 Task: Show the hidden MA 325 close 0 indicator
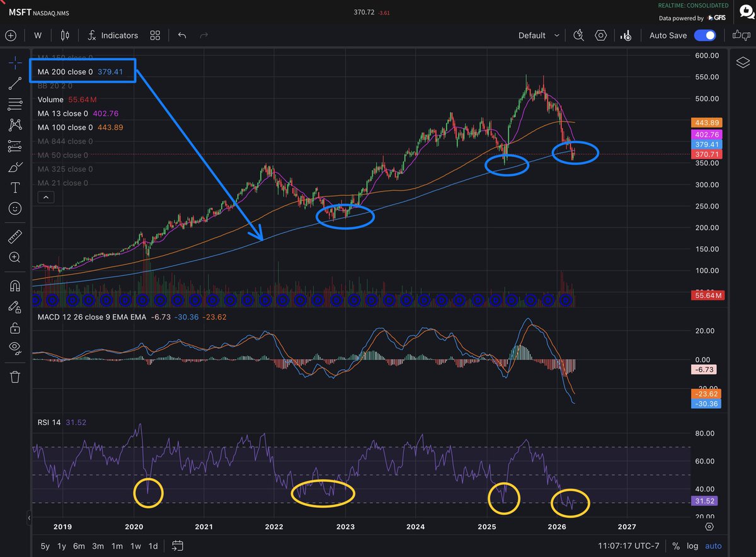pos(65,169)
